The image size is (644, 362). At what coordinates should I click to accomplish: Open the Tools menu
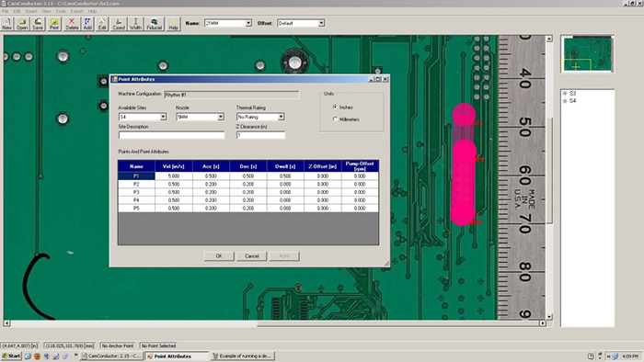click(x=61, y=11)
